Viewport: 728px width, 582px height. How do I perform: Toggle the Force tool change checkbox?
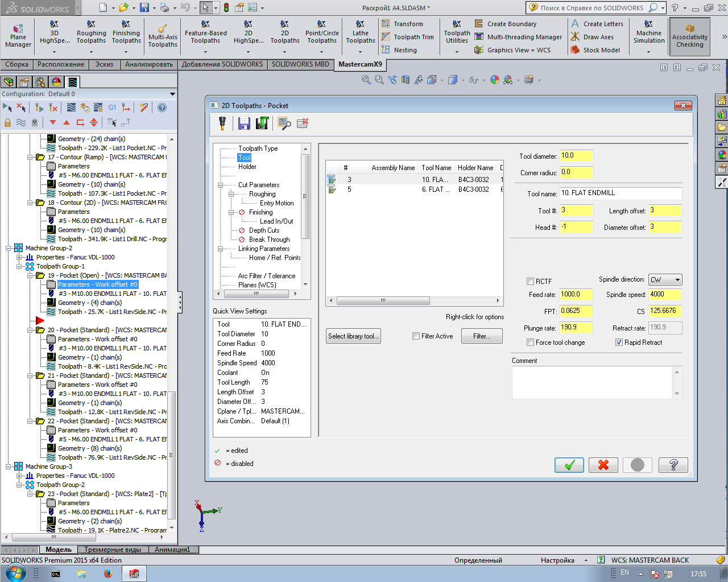(530, 342)
